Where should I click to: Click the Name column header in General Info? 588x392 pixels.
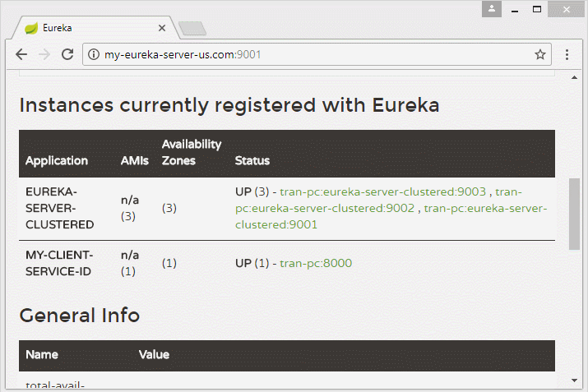click(x=42, y=354)
